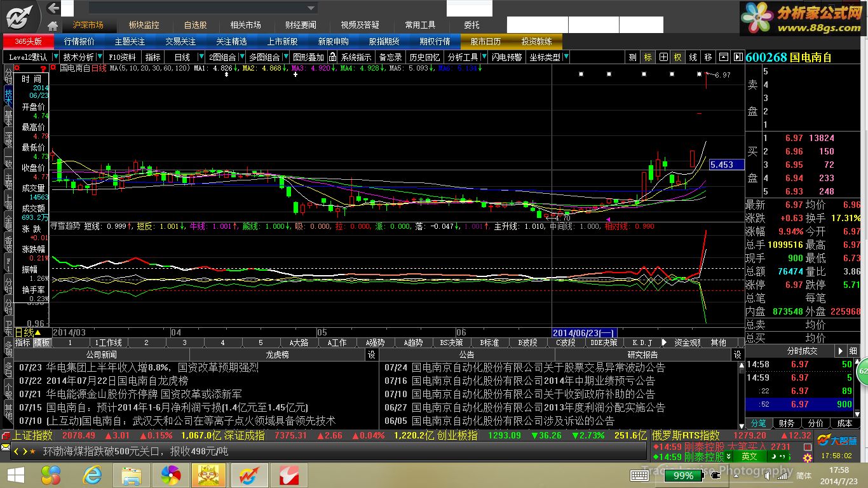Click the window layout toolbar icon
This screenshot has width=868, height=488.
[x=723, y=57]
